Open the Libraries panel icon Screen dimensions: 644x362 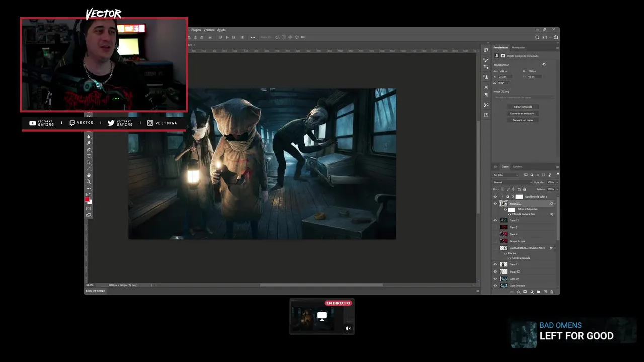click(x=486, y=115)
